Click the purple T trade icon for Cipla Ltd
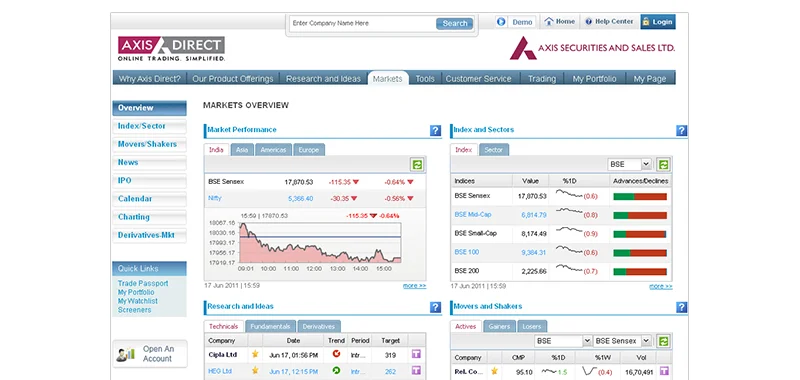Viewport: 800px width, 380px height. 417,354
